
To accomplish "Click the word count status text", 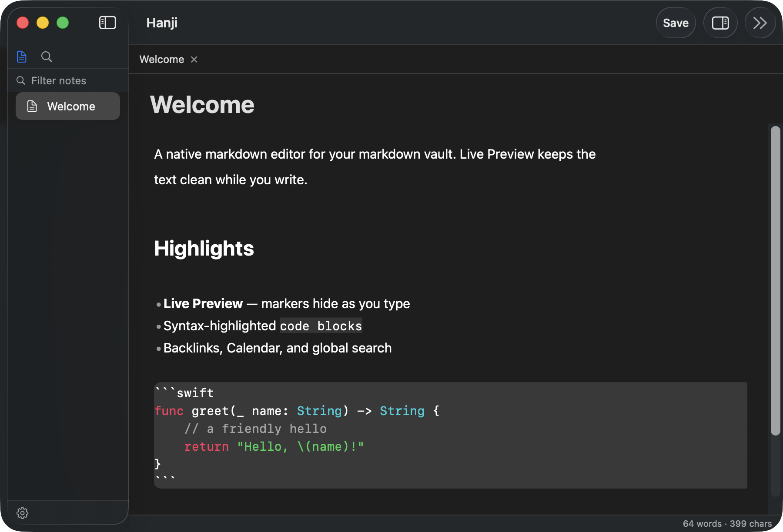I will click(727, 524).
